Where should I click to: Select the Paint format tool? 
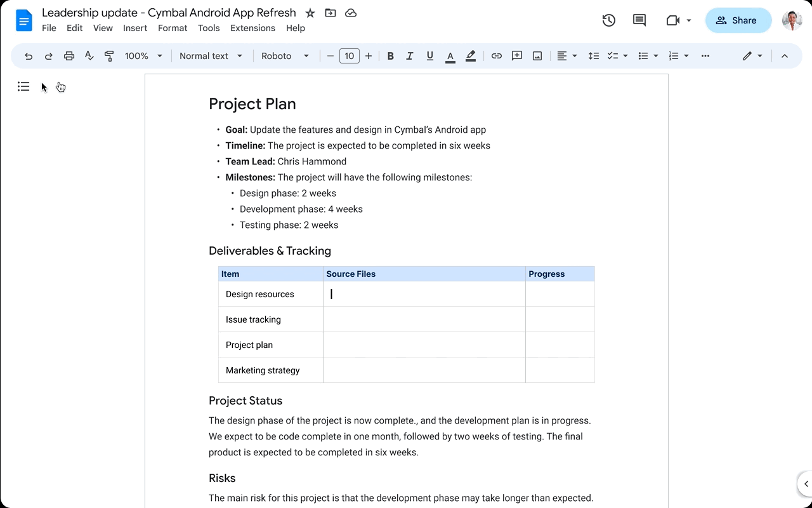click(109, 56)
